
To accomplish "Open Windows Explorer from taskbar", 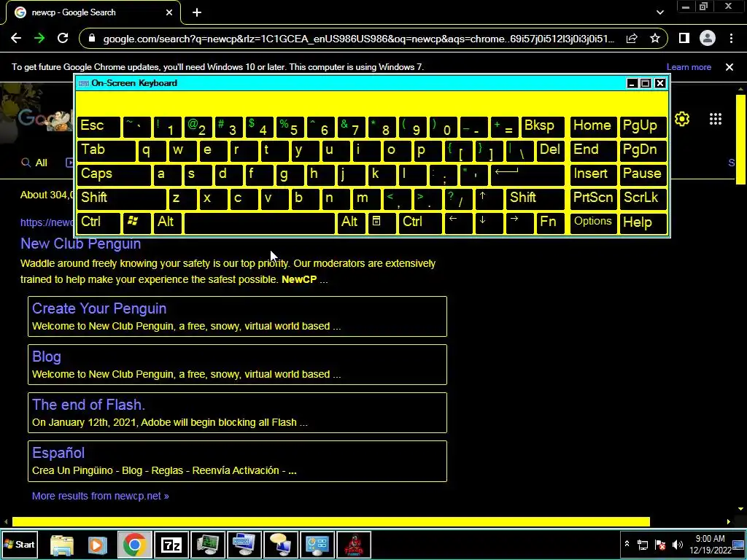I will [62, 545].
